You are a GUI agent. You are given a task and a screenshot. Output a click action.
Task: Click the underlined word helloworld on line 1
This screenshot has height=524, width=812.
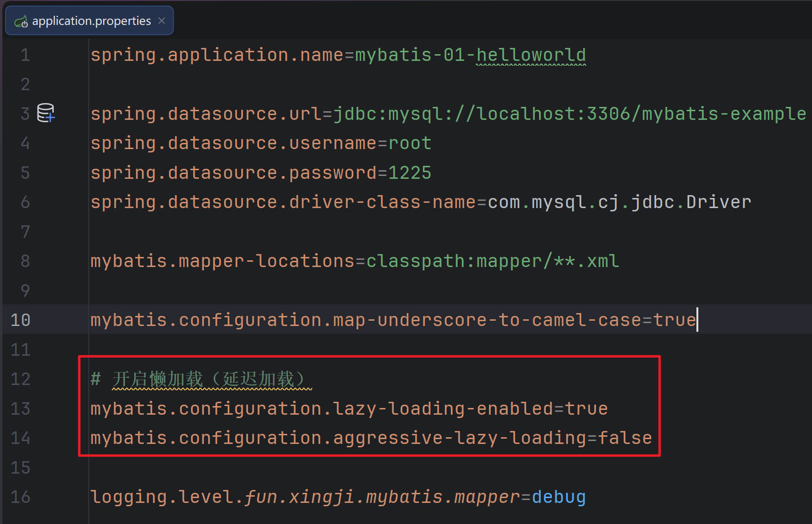530,55
